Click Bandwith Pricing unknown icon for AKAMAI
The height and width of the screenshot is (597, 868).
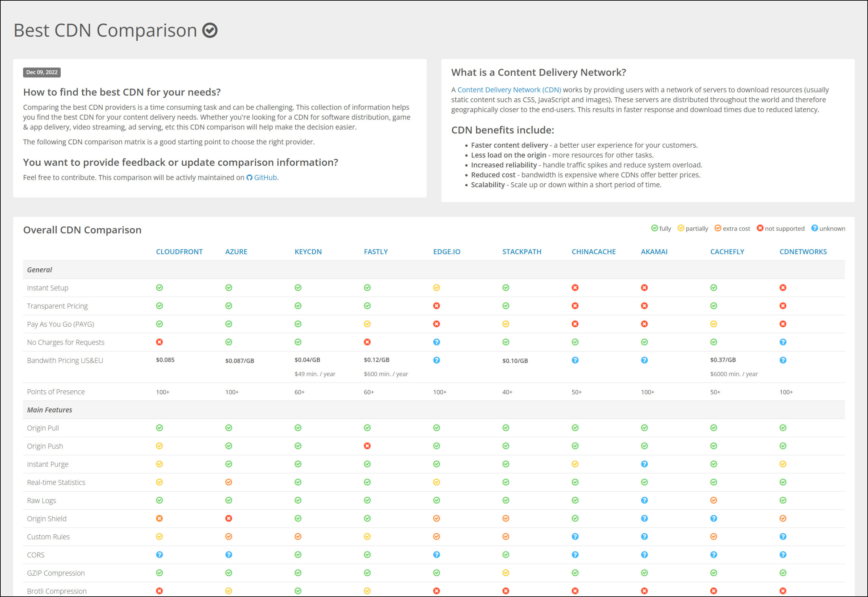(x=644, y=360)
